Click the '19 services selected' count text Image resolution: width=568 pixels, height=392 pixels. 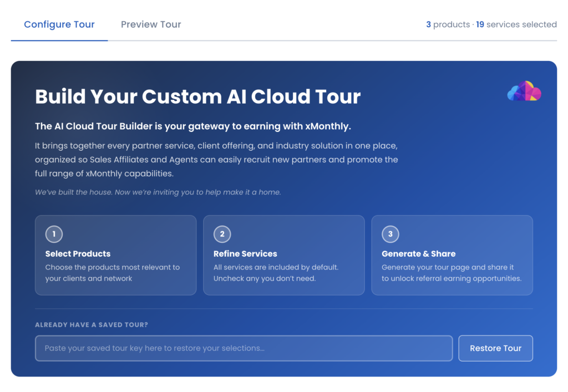coord(516,24)
